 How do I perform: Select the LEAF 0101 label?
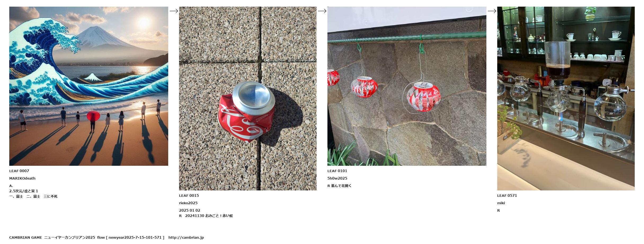coord(337,171)
